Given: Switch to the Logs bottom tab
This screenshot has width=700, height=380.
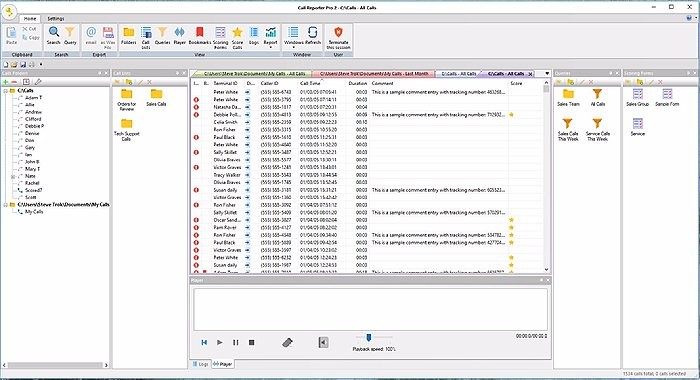Looking at the screenshot, I should pyautogui.click(x=200, y=364).
